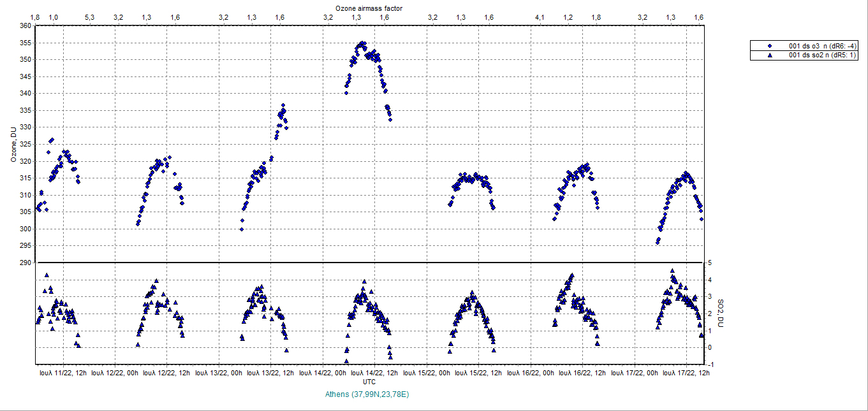Click the 'Ozone, DU' left axis label
This screenshot has height=411, width=868.
coord(13,144)
